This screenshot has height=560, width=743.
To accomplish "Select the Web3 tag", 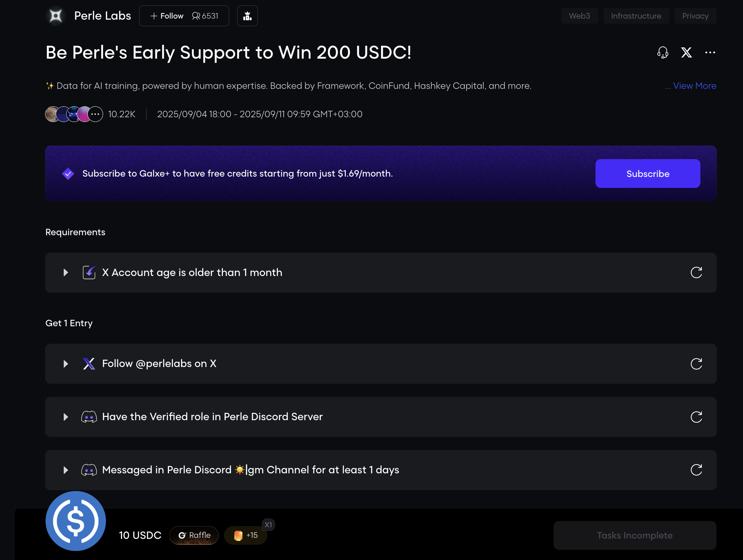I will coord(579,16).
